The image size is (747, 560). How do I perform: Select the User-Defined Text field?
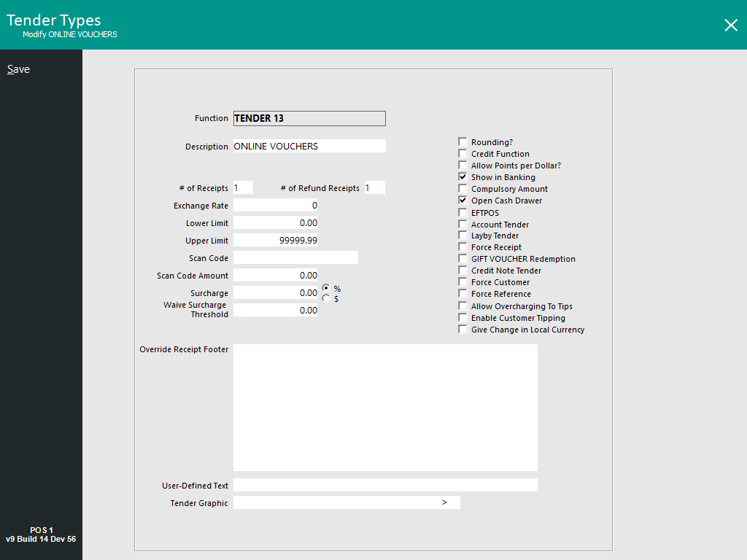pos(385,486)
